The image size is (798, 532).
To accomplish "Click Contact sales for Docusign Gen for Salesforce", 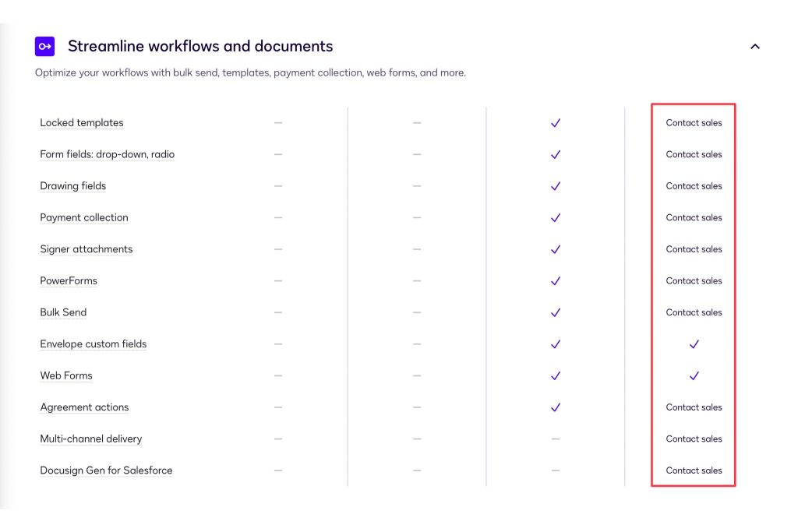I will 694,470.
